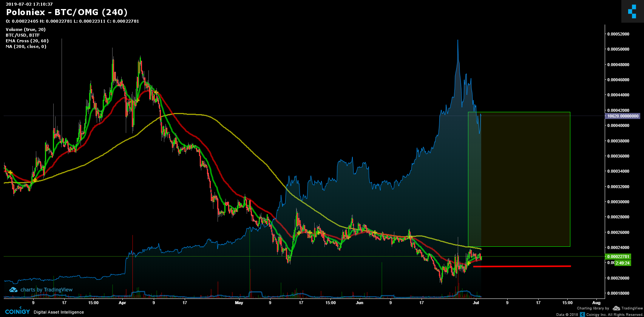Click the timestamp '2019-07-02 17:10:37'
Viewport: 644px width, 317px height.
coord(29,4)
